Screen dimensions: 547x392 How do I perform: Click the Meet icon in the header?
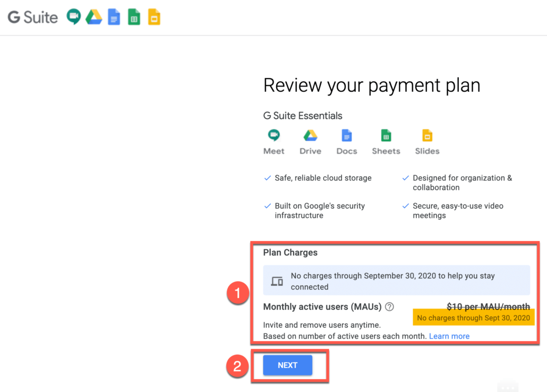click(74, 16)
